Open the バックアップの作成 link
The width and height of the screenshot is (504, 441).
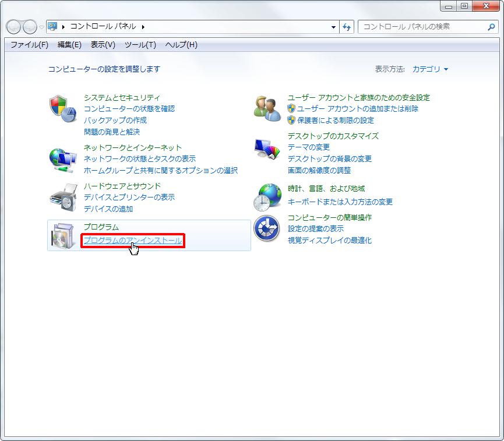[115, 120]
